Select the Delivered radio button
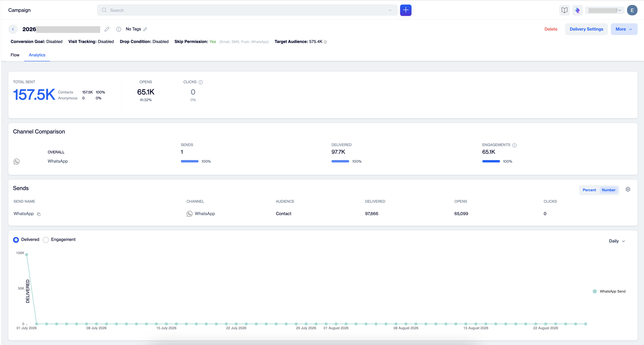Image resolution: width=644 pixels, height=345 pixels. pyautogui.click(x=16, y=240)
